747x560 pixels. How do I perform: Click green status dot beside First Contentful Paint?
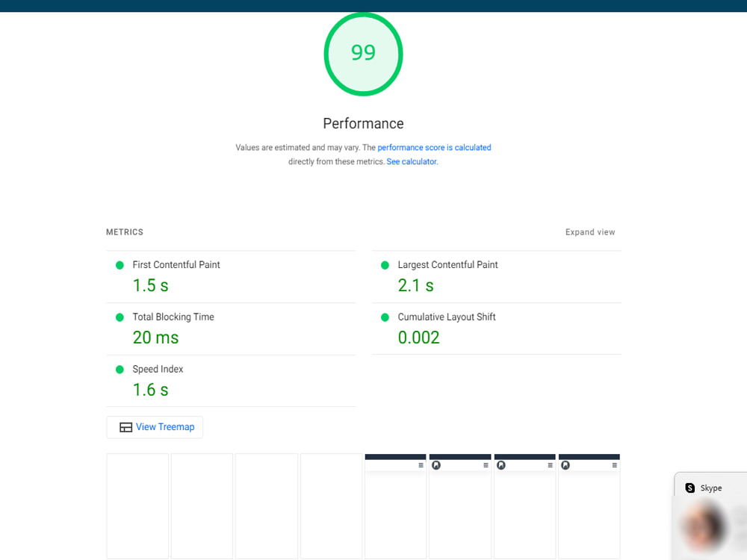[x=120, y=265]
